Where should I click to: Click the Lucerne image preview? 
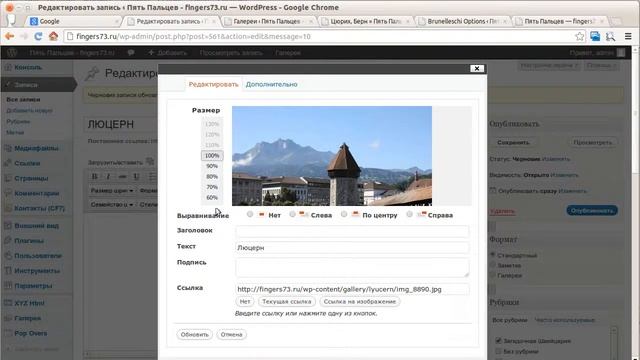[332, 156]
